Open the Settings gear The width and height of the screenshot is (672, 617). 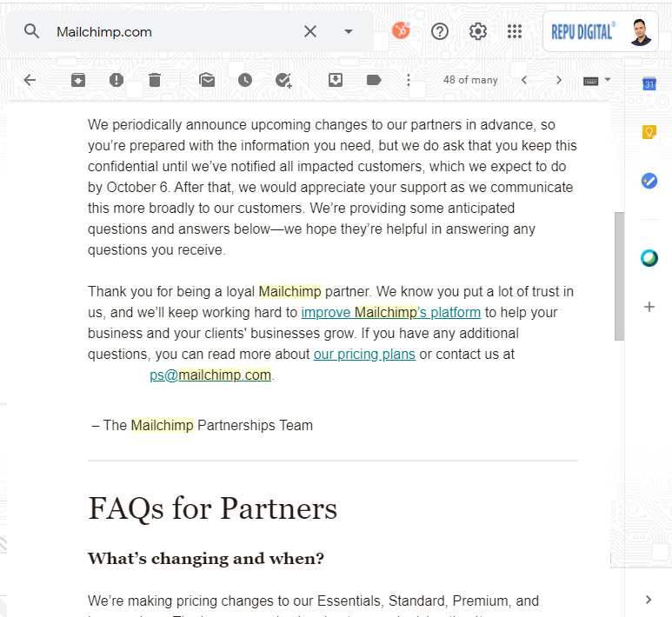pos(477,31)
